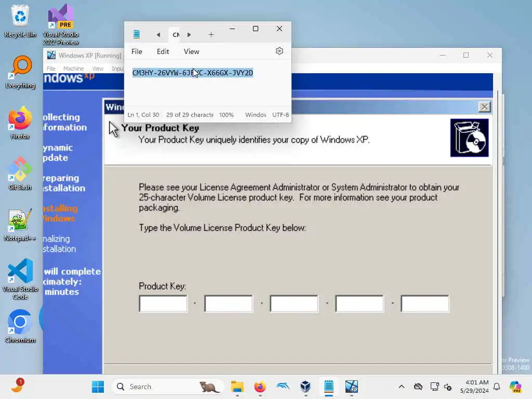
Task: Show hidden system tray icons
Action: [402, 387]
